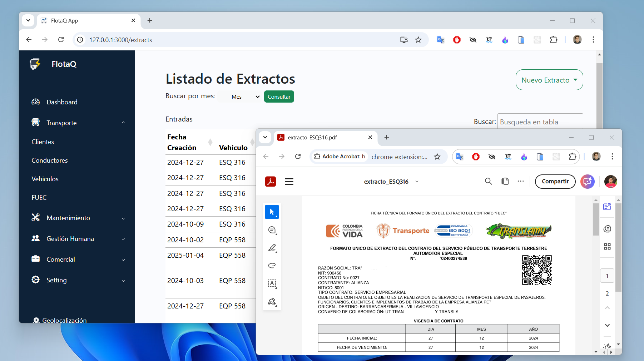Image resolution: width=644 pixels, height=361 pixels.
Task: Close the FlotaQ App tab
Action: (x=133, y=20)
